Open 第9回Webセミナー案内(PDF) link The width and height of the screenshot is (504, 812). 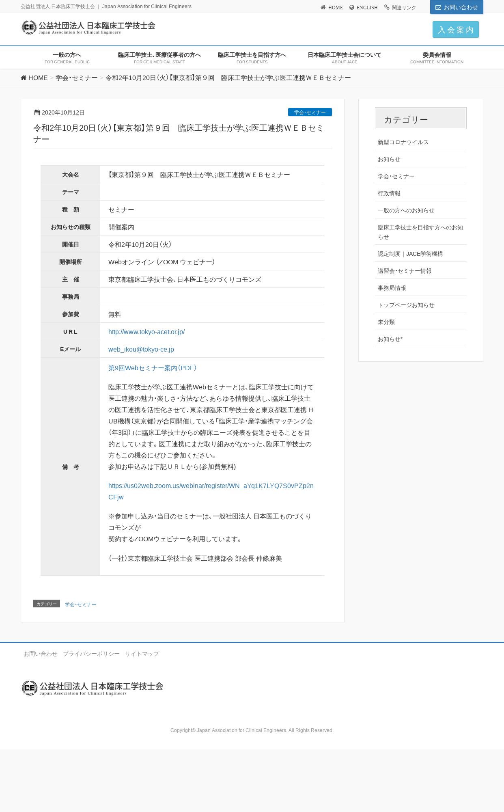pos(152,368)
